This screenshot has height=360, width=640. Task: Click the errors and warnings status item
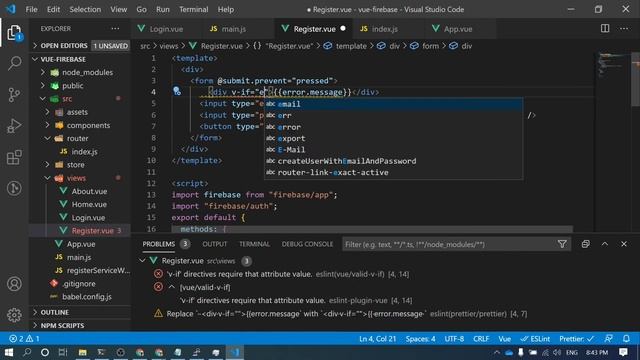click(24, 339)
